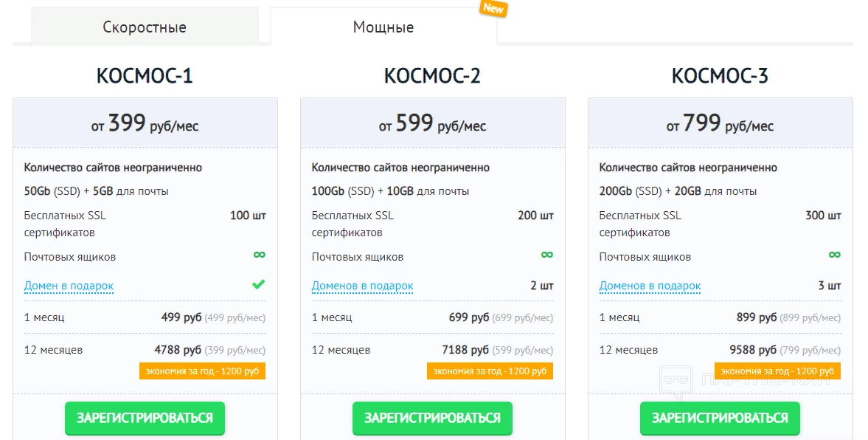
Task: Switch to the Скоростные tab
Action: pos(145,27)
